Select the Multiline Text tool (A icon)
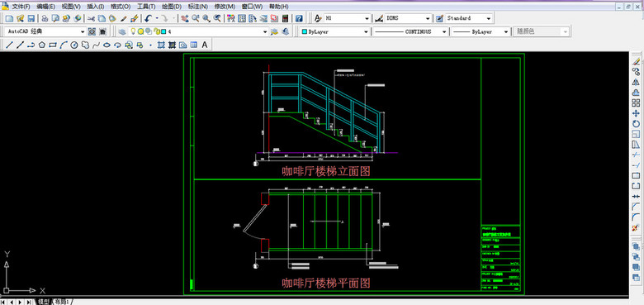The height and width of the screenshot is (305, 644). [205, 45]
